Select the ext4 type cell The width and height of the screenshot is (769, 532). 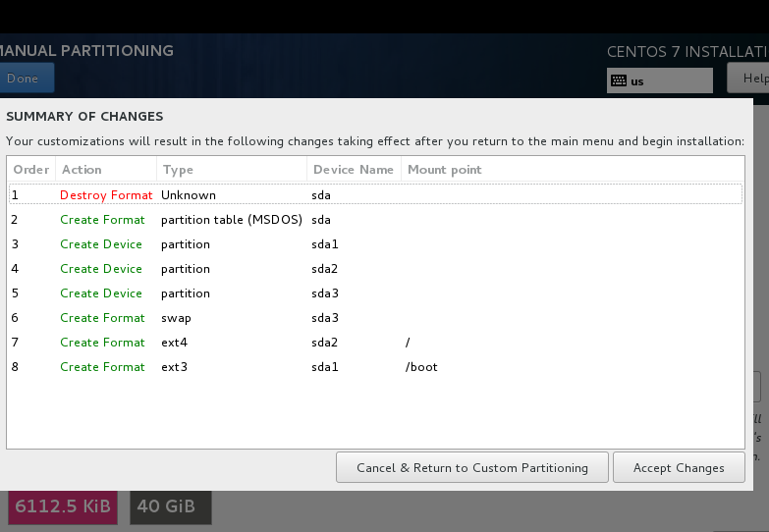(x=174, y=343)
